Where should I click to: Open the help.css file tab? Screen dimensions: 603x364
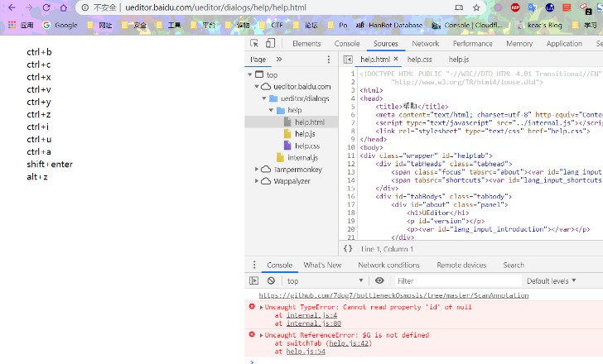pyautogui.click(x=420, y=60)
